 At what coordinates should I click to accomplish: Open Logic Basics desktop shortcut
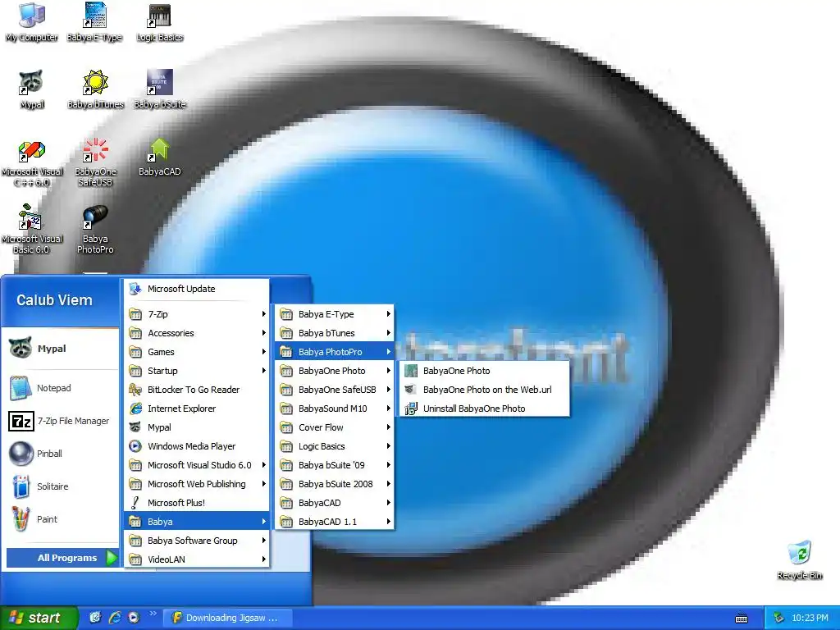[160, 22]
